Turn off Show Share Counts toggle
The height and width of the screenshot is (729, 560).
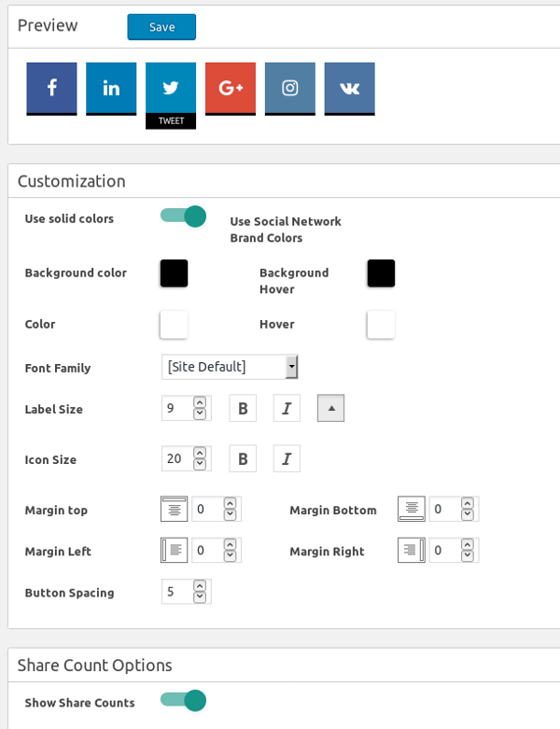tap(183, 701)
